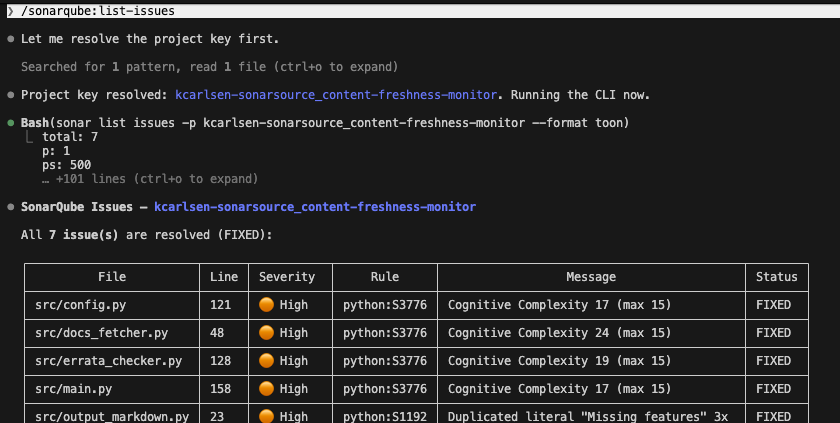The width and height of the screenshot is (840, 423).
Task: Open the blue project key in 'Project key resolved' line
Action: tap(336, 95)
